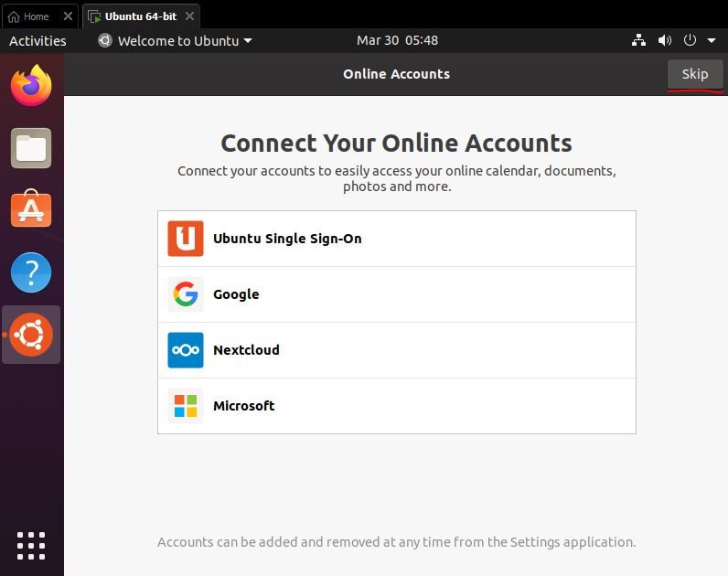The width and height of the screenshot is (728, 576).
Task: Select the Welcome to Ubuntu dock icon
Action: coord(31,335)
